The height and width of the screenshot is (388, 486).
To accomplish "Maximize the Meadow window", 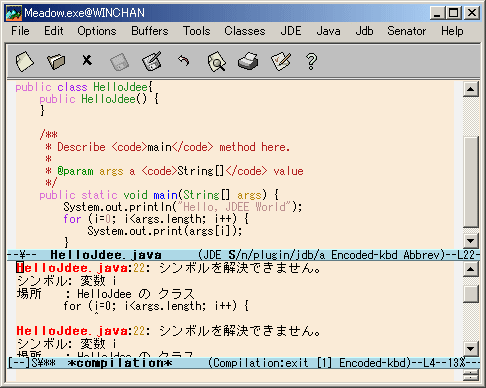I will (x=453, y=13).
